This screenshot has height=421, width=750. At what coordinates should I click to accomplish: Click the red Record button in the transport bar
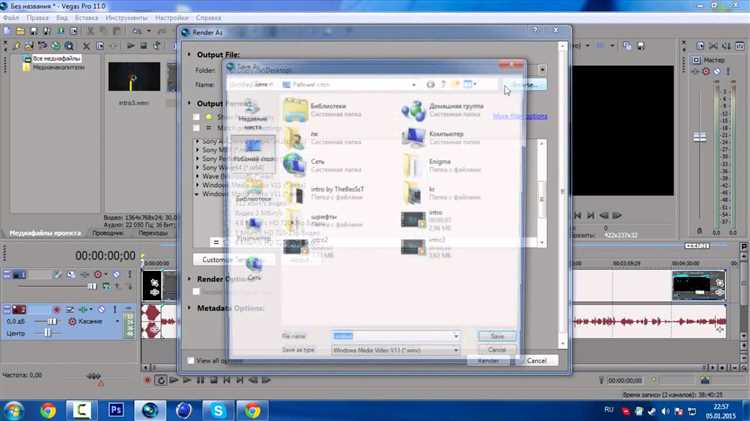(147, 380)
